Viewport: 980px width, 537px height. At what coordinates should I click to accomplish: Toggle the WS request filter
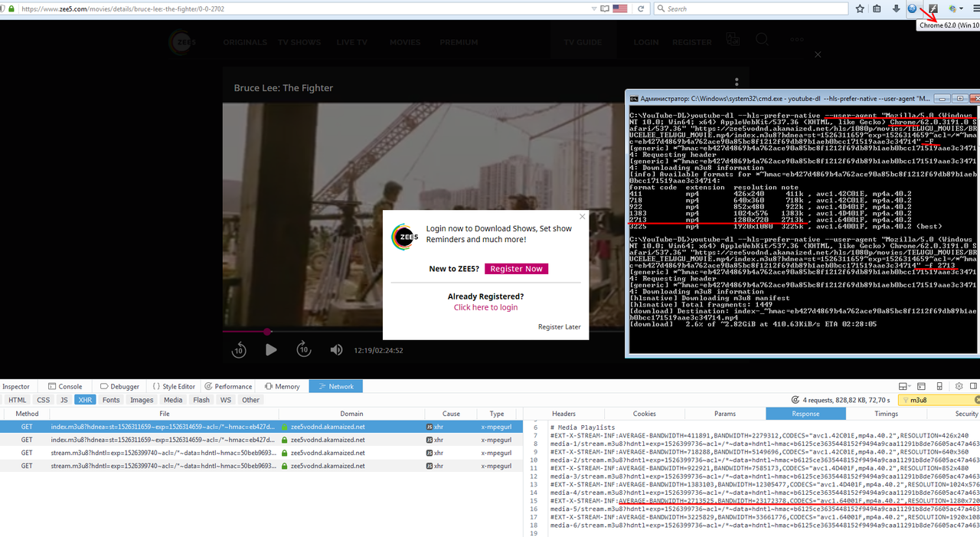tap(226, 400)
